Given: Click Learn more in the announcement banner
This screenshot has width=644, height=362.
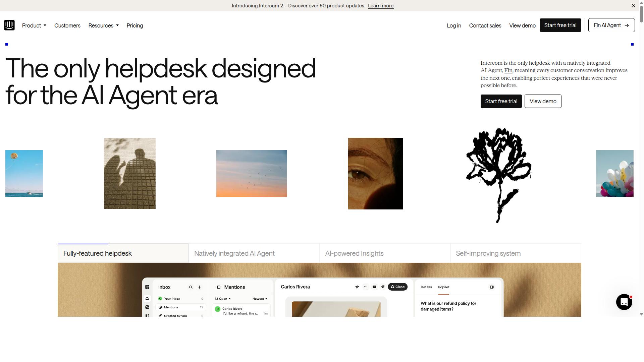Looking at the screenshot, I should (x=381, y=6).
